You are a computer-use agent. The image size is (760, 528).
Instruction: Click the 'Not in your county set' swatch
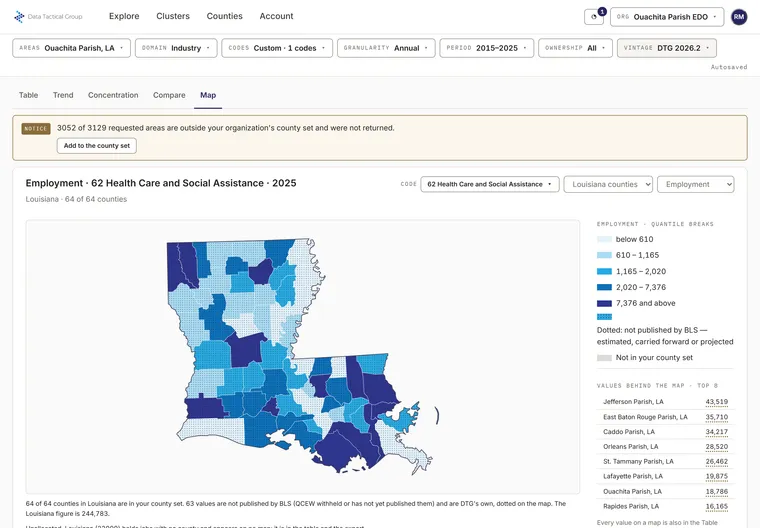(604, 358)
